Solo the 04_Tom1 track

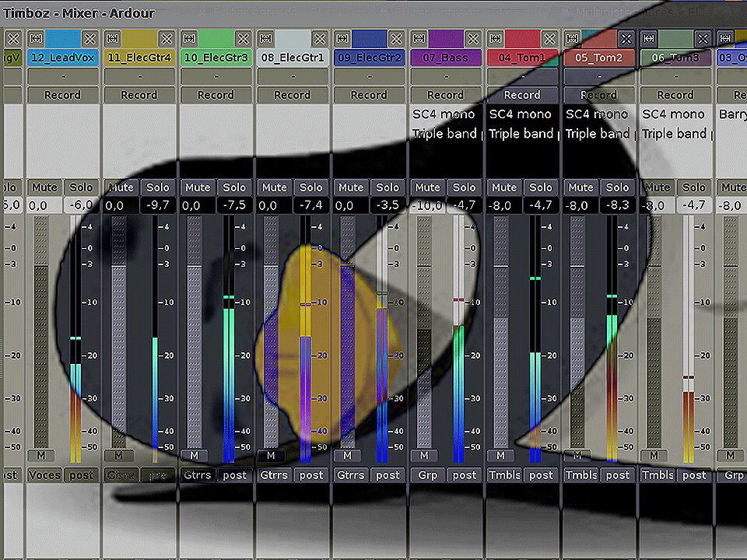tap(541, 187)
